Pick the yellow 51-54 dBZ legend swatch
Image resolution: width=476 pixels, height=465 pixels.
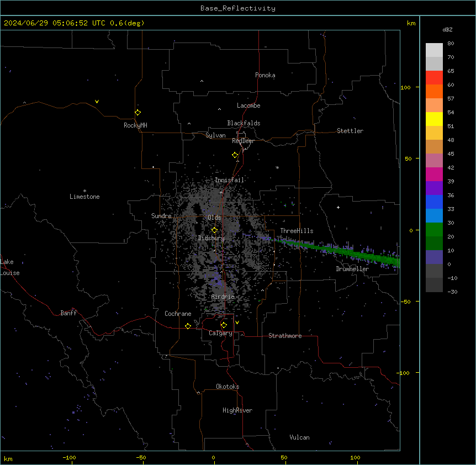click(x=434, y=119)
